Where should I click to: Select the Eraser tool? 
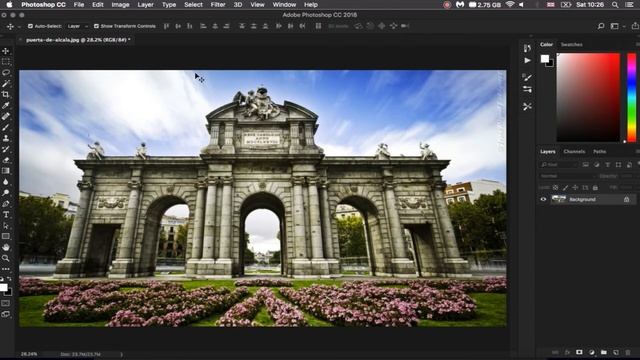pos(6,160)
